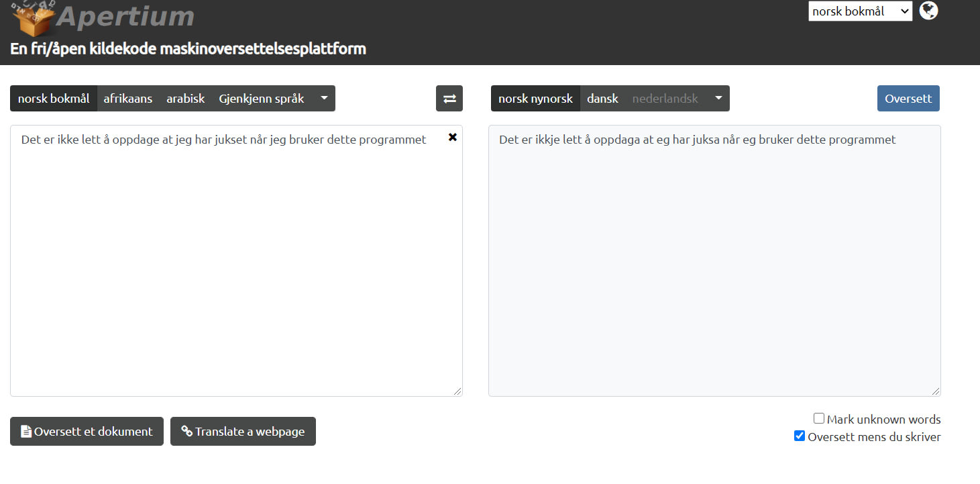Expand the target language list arrow
This screenshot has height=484, width=980.
click(718, 98)
